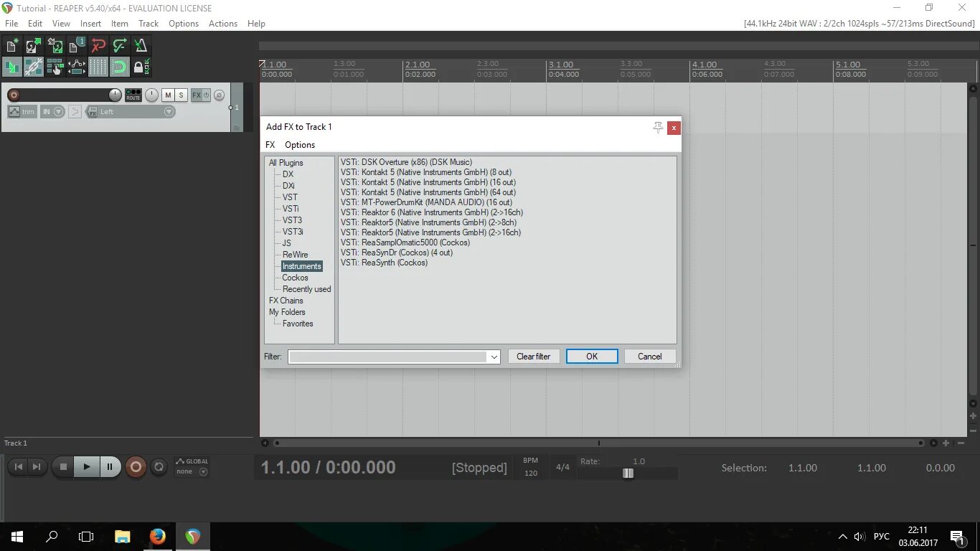Screen dimensions: 980x551
Task: Toggle item grouping toolbar icon
Action: tap(34, 67)
